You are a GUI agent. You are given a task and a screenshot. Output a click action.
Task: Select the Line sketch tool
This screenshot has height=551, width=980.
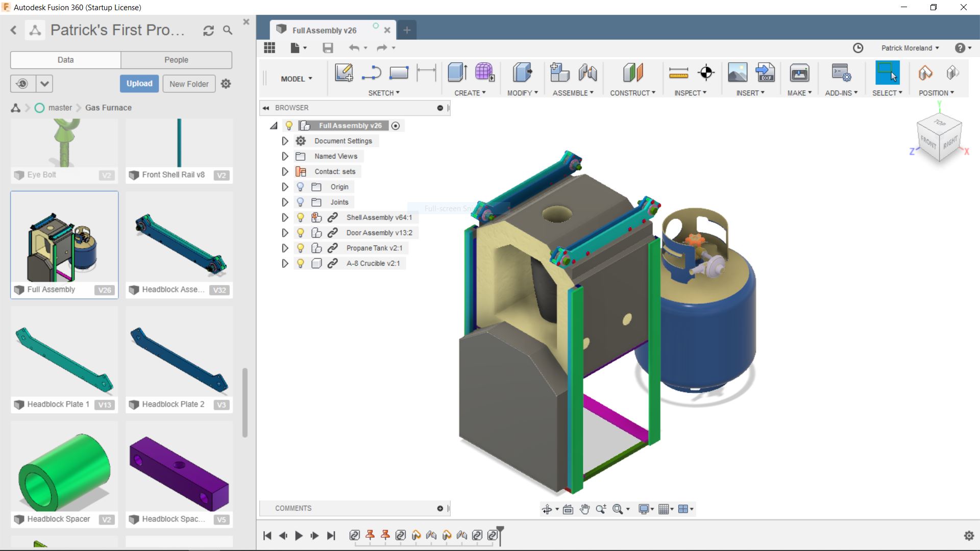372,72
